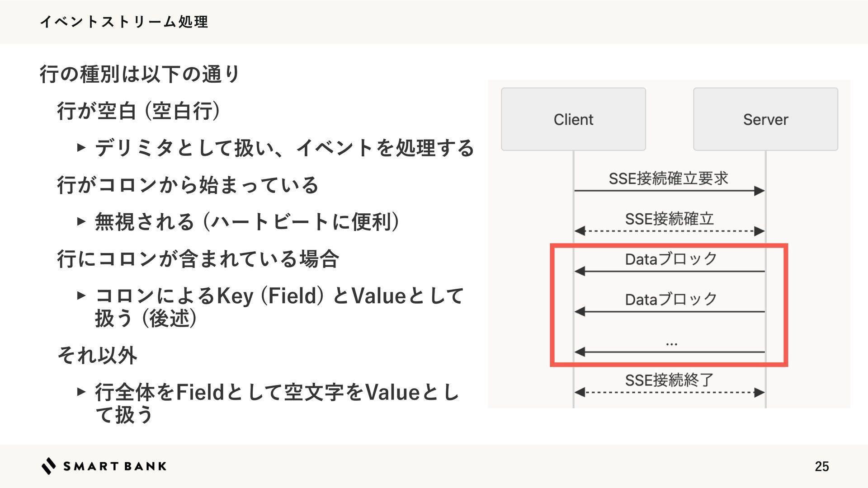Viewport: 868px width, 488px height.
Task: Click the text それ以外
Action: tap(97, 355)
